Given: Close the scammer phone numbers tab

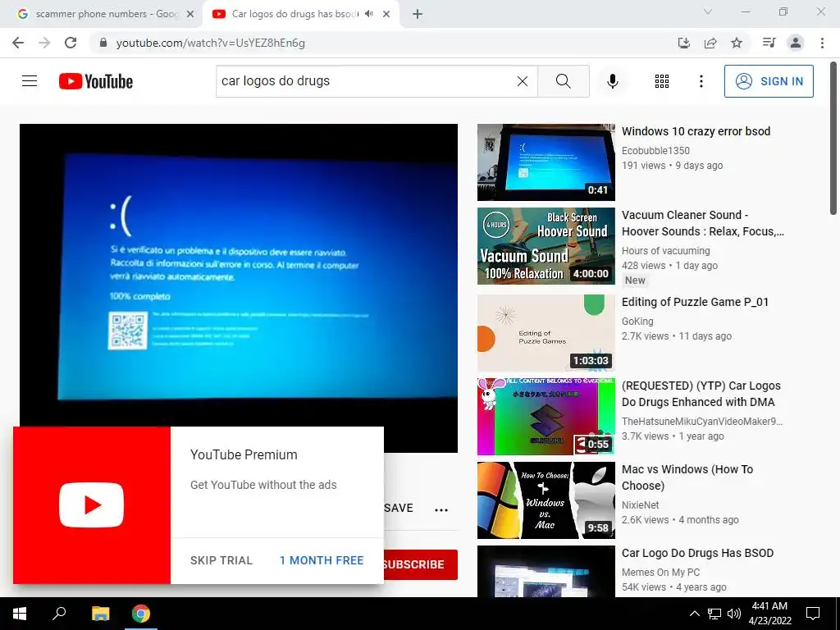Looking at the screenshot, I should click(x=190, y=14).
